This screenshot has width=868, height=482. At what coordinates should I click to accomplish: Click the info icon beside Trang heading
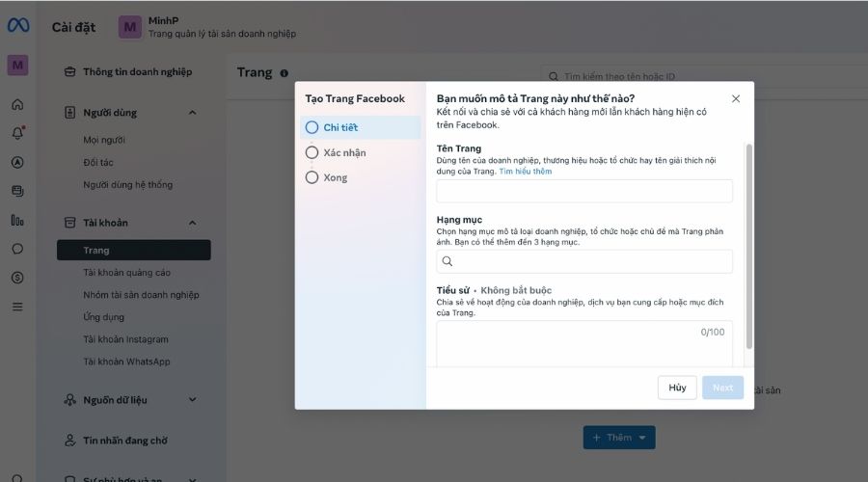tap(284, 73)
